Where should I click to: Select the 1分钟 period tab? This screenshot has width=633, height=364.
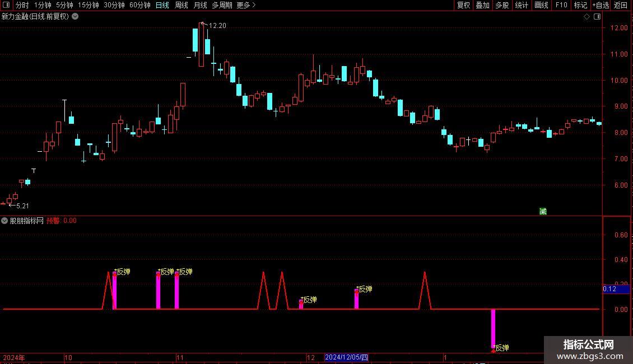(43, 5)
